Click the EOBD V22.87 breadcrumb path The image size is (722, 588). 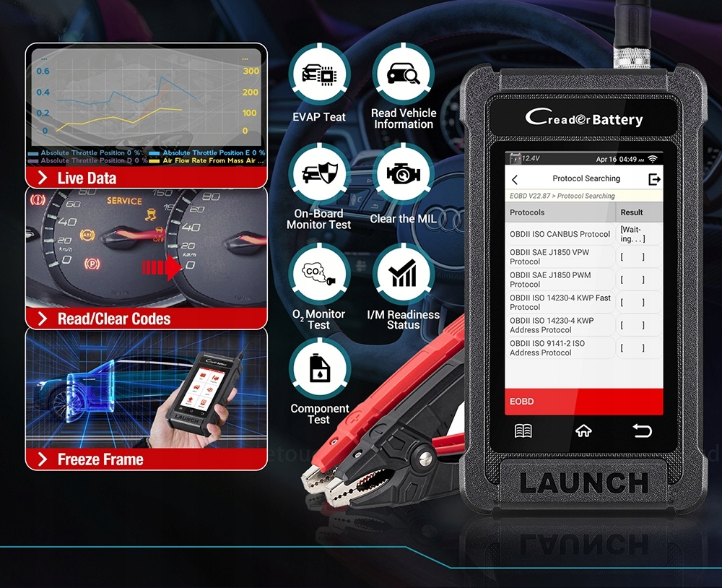click(562, 196)
